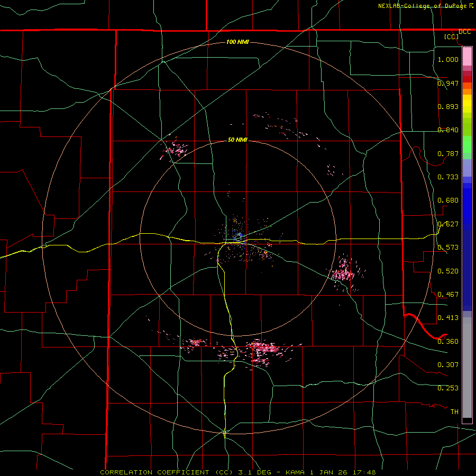Viewport: 476px width, 476px height.
Task: Select the 0.680 legend value
Action: pyautogui.click(x=448, y=200)
